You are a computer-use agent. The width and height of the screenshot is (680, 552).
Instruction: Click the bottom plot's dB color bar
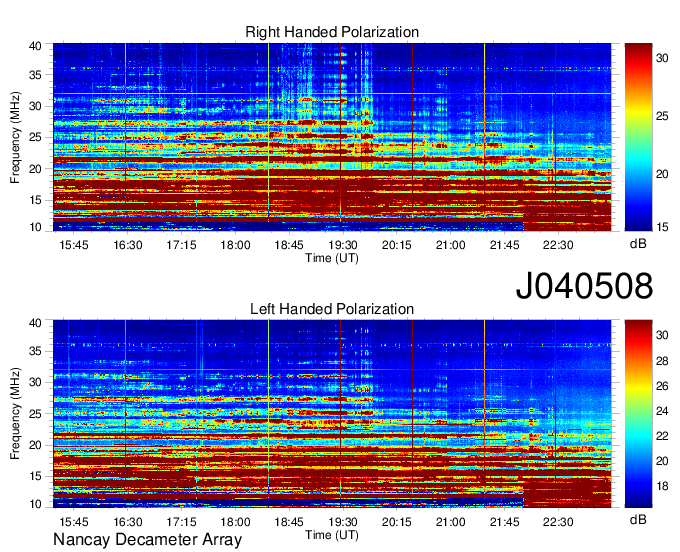pos(638,414)
